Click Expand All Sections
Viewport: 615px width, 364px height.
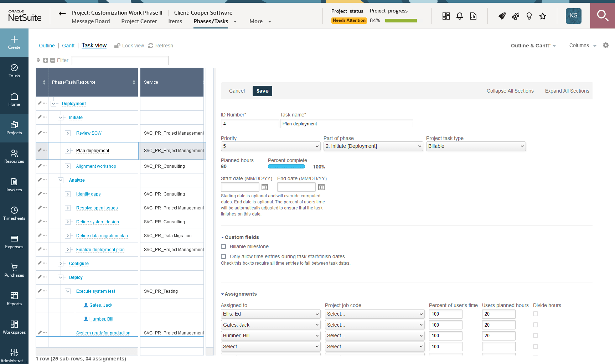[x=567, y=91]
